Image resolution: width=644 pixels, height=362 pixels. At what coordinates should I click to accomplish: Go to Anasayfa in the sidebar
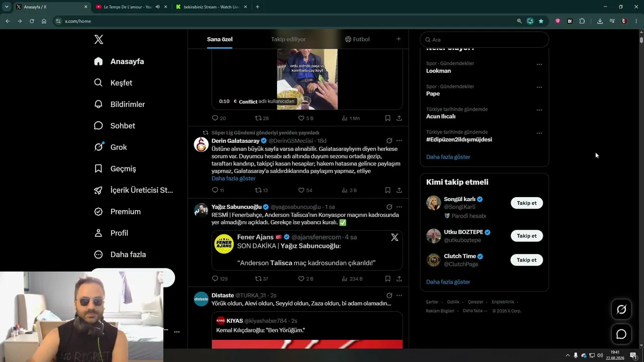(119, 61)
